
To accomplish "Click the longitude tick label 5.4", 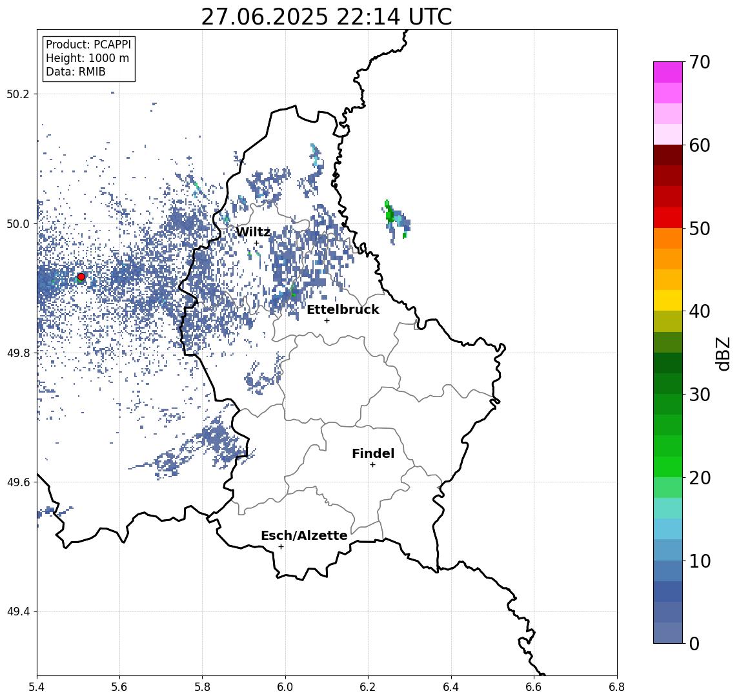I will pyautogui.click(x=37, y=687).
